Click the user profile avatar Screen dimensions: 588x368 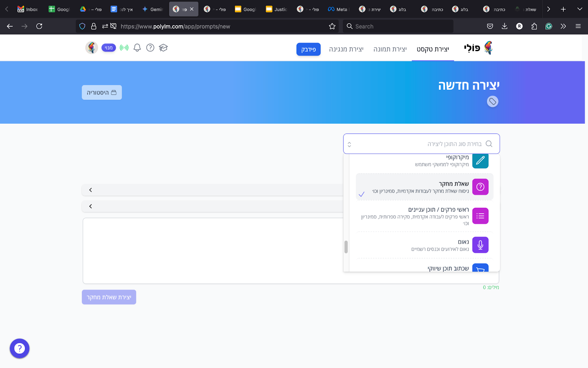pos(92,48)
